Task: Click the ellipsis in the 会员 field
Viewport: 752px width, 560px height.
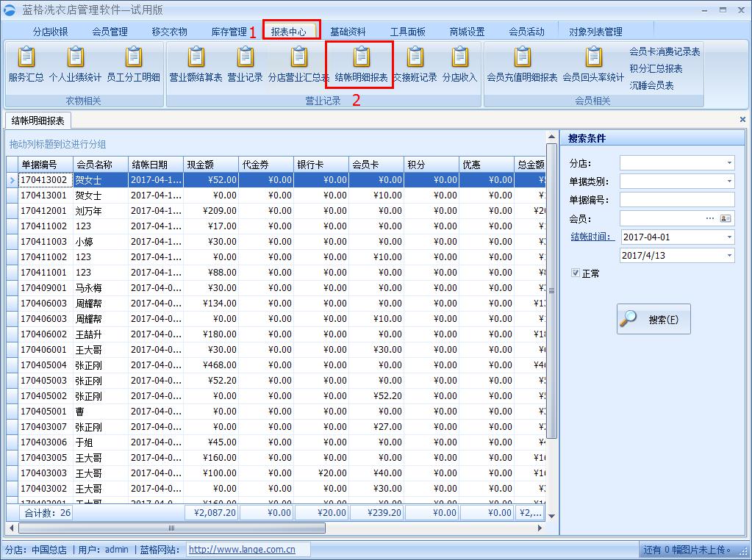Action: coord(710,218)
